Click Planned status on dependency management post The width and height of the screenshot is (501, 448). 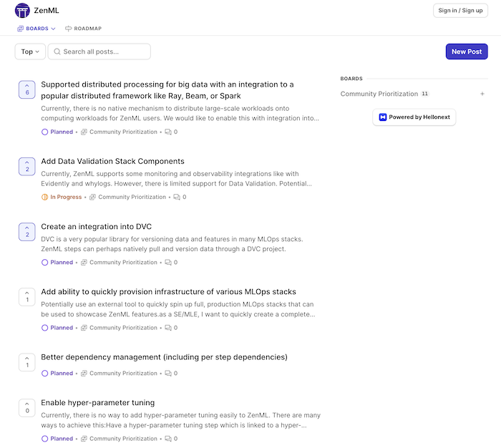click(57, 374)
